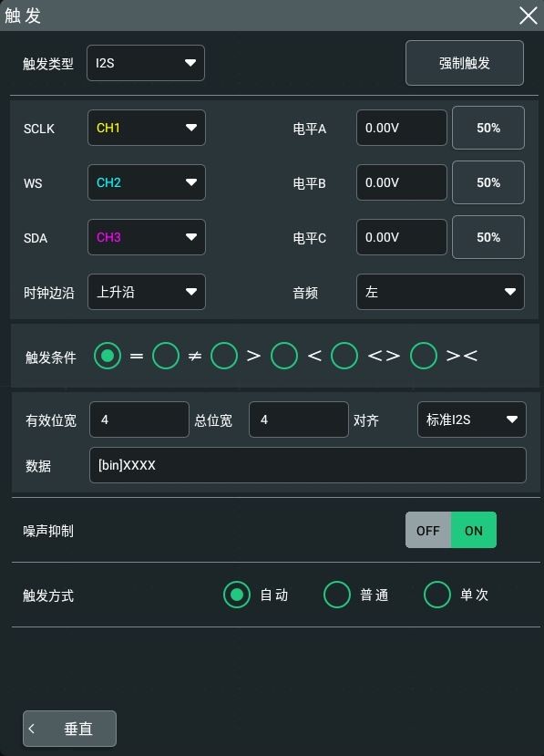The width and height of the screenshot is (544, 756).
Task: Select the less-than trigger condition
Action: click(x=284, y=356)
